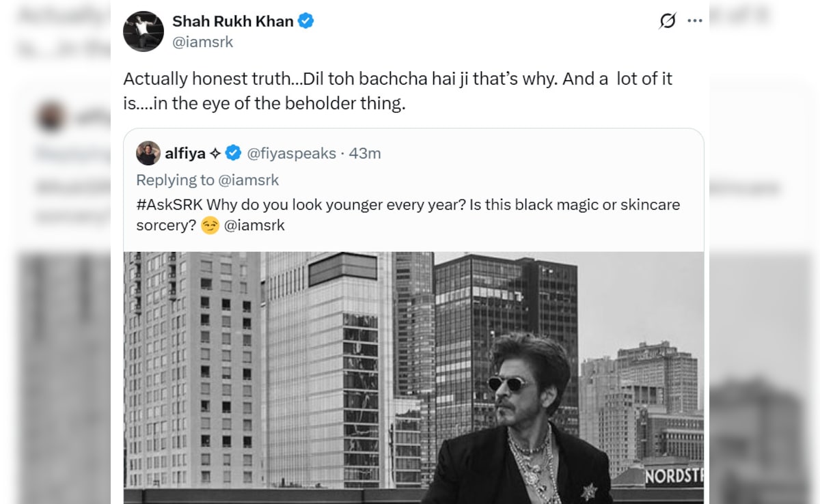Click the sparkle symbol after alfiya's name
The width and height of the screenshot is (820, 504).
coord(215,153)
